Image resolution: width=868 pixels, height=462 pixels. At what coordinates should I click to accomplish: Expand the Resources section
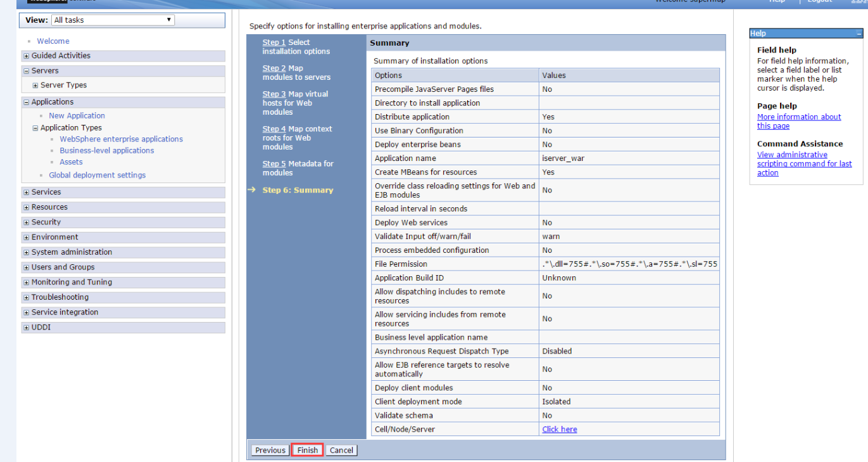(x=26, y=208)
